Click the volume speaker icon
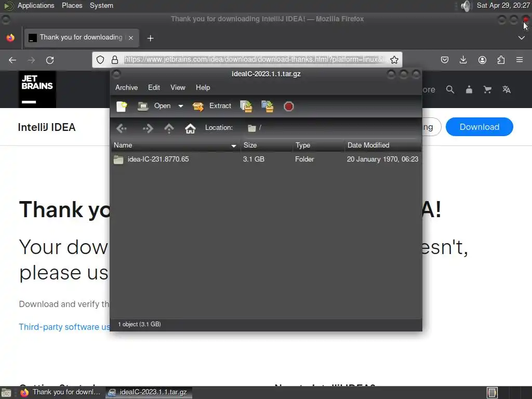The width and height of the screenshot is (532, 399). [x=467, y=6]
